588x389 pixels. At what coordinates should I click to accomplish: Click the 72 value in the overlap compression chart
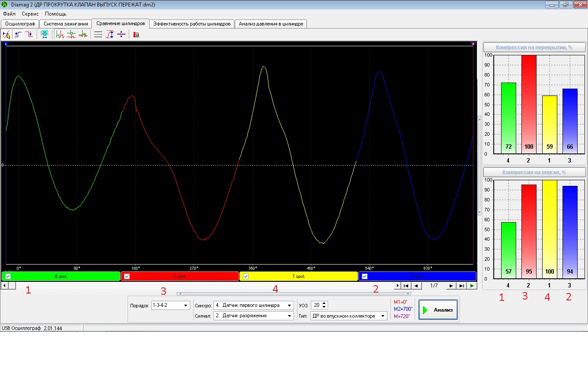click(508, 147)
